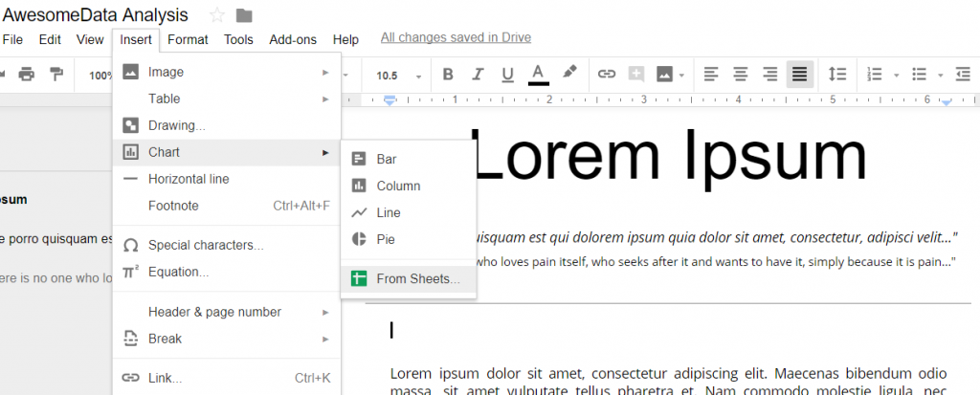Open the Help menu
Image resolution: width=980 pixels, height=395 pixels.
(345, 40)
